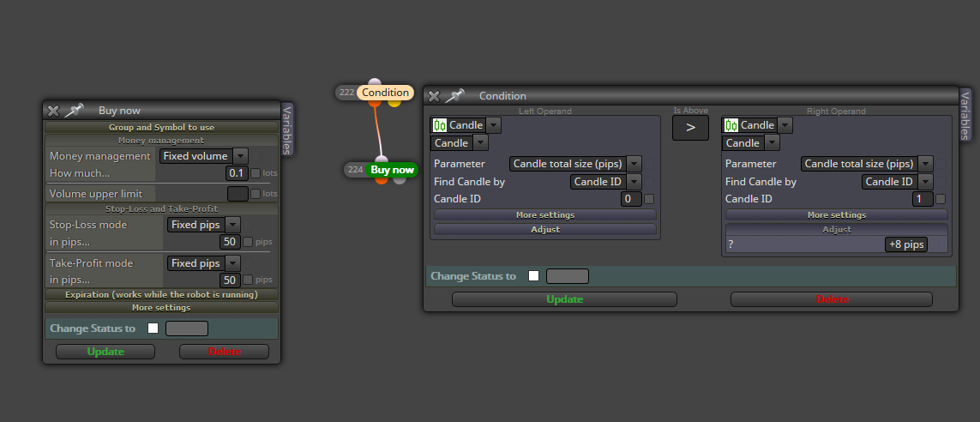Collapse Stop-Loss and Take-Profit section header
This screenshot has width=980, height=422.
pos(161,208)
